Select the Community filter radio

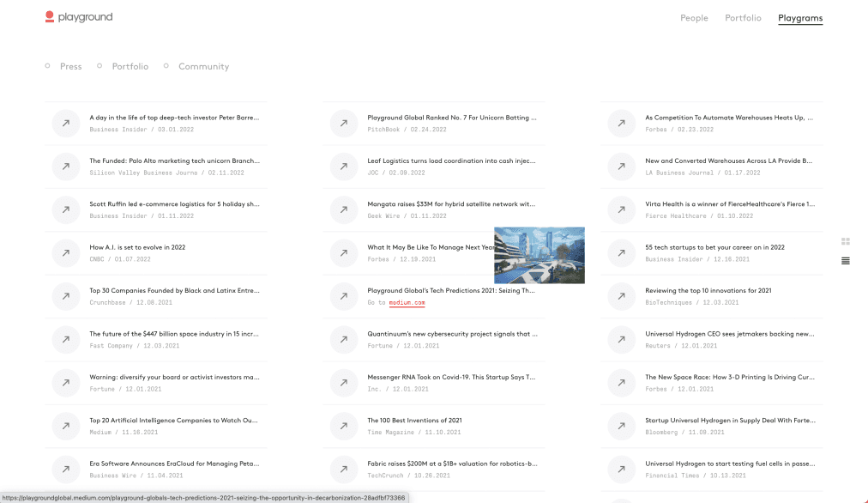[166, 66]
